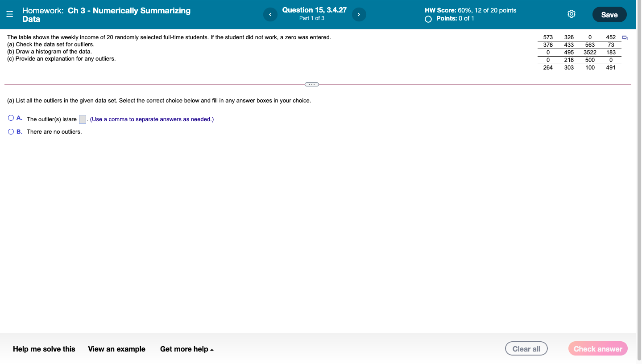Expand the collapsed question panel divider
Viewport: 642px width, 364px height.
[311, 84]
